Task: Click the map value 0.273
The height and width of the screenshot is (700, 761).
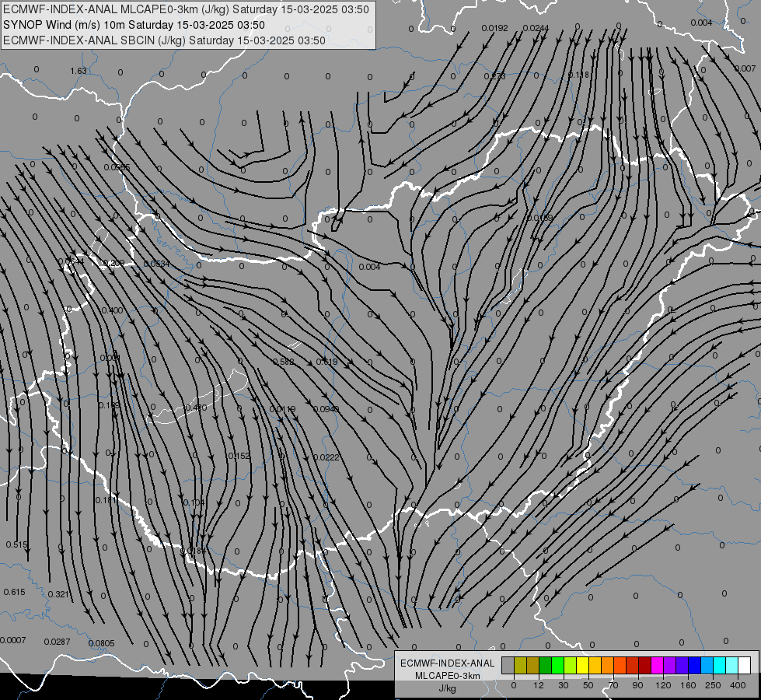Action: click(494, 76)
